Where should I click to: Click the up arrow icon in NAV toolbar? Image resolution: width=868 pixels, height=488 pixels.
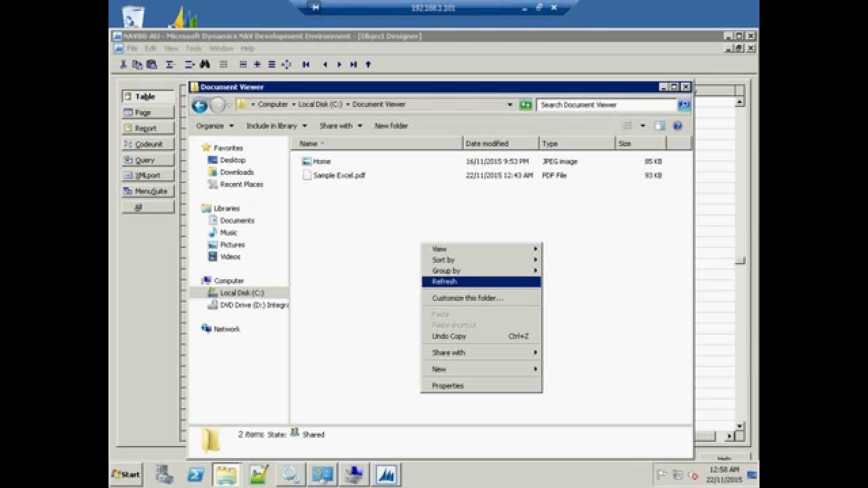tap(368, 64)
